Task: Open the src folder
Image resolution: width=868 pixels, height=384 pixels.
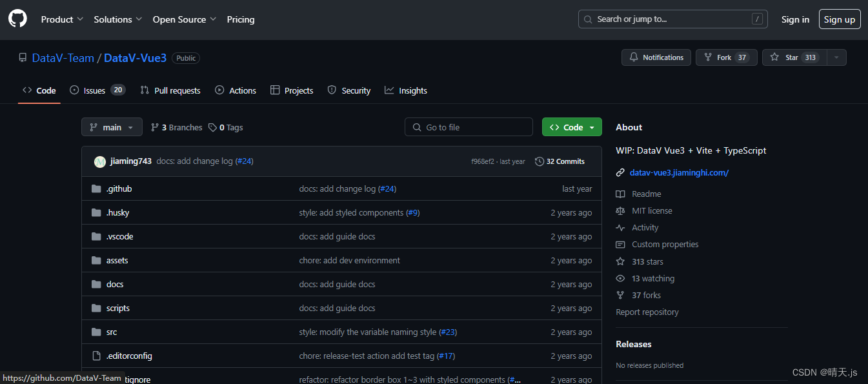Action: click(x=111, y=331)
